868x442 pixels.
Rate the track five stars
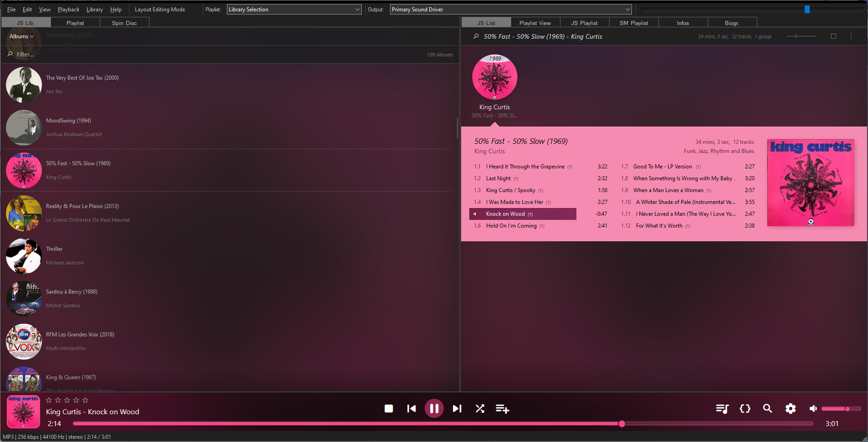[x=85, y=400]
